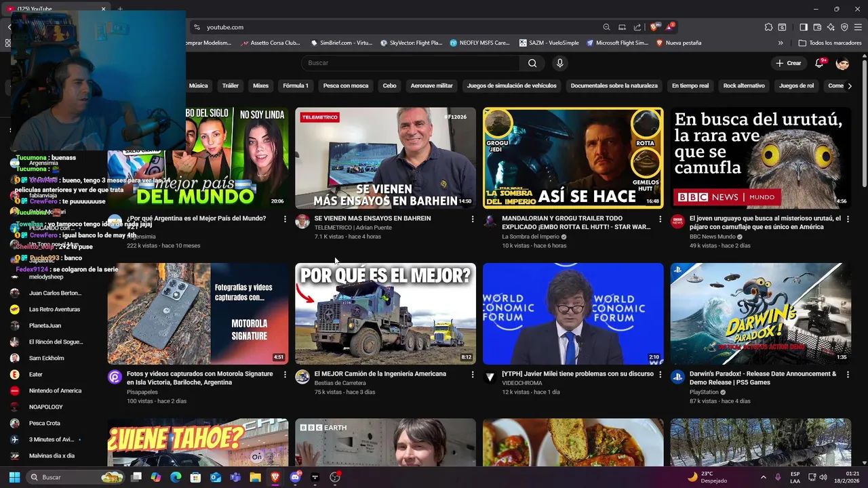
Task: Open options menu for SE VIENEN MAS ENSAYOS video
Action: tap(473, 219)
